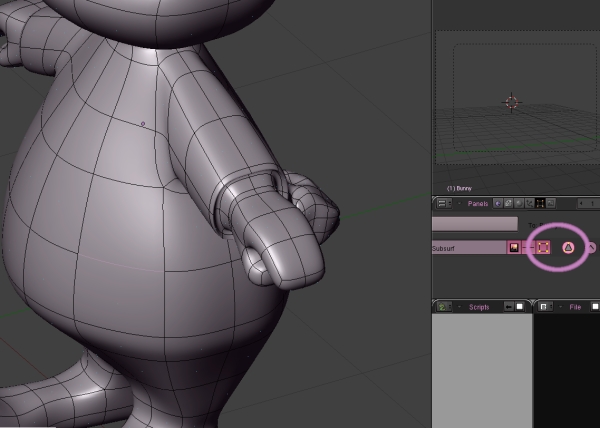Open the File menu in text editor
This screenshot has height=428, width=600.
tap(575, 307)
